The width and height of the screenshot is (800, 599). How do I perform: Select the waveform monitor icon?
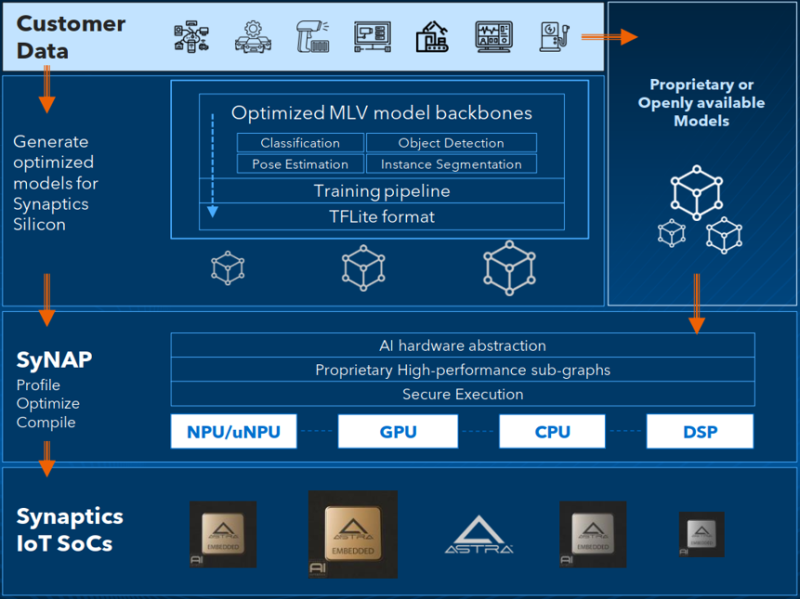494,37
